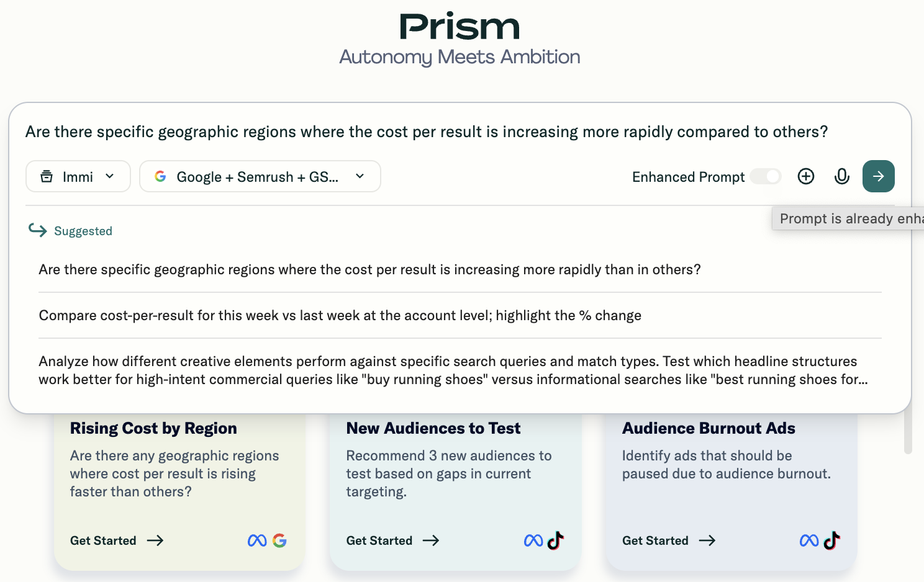This screenshot has width=924, height=582.
Task: Click Get Started on New Audiences to Test
Action: (x=392, y=540)
